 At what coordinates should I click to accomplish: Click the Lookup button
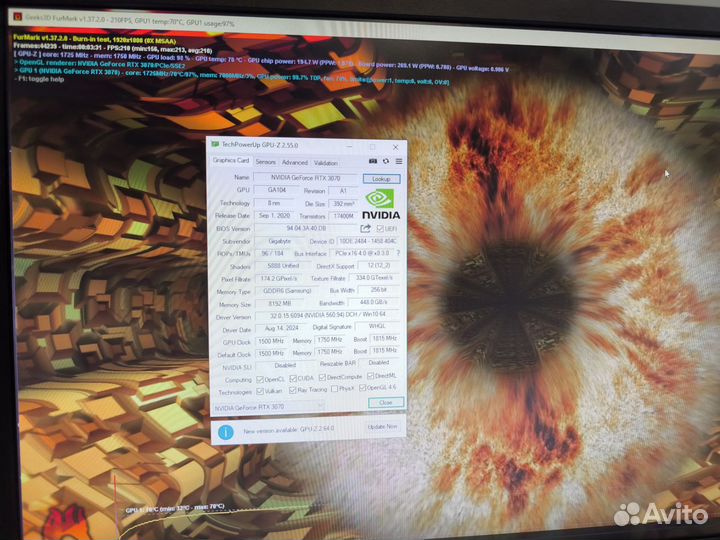[381, 179]
